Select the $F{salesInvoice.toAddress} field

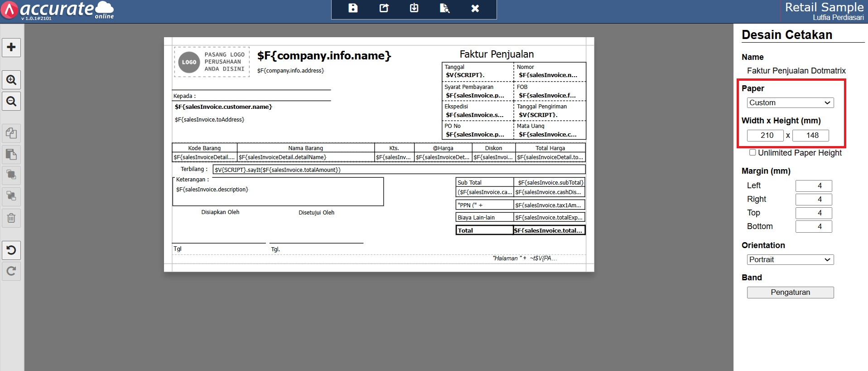pyautogui.click(x=209, y=120)
